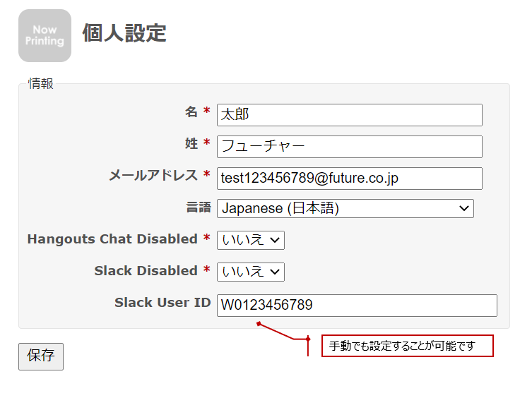Click the Hangouts Chat Disabled label

[112, 239]
